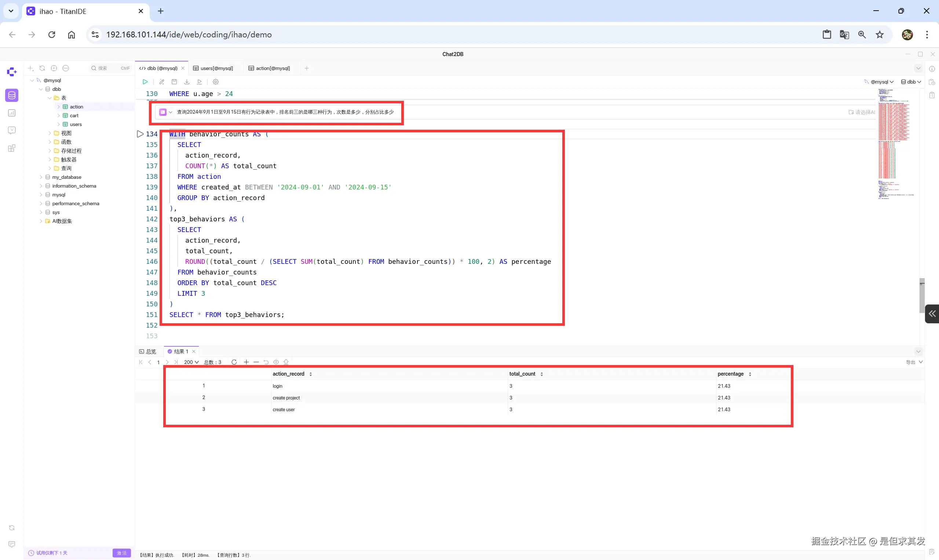The width and height of the screenshot is (939, 560).
Task: Sort by percentage column toggle
Action: click(x=750, y=374)
